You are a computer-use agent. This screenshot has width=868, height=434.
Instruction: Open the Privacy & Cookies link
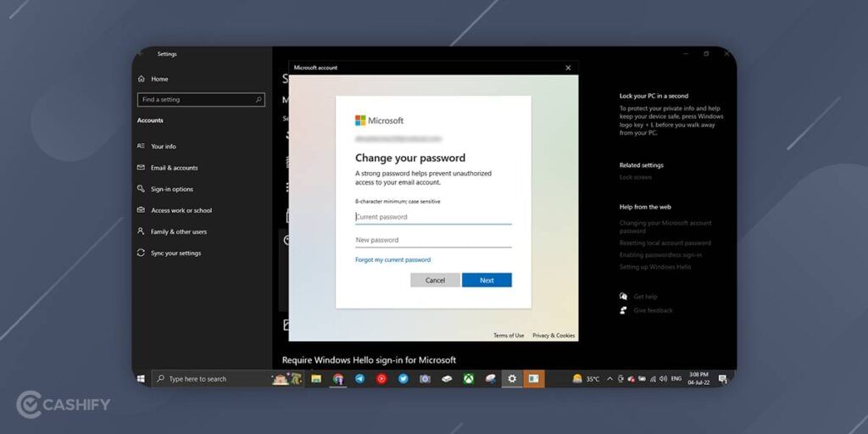pyautogui.click(x=554, y=336)
